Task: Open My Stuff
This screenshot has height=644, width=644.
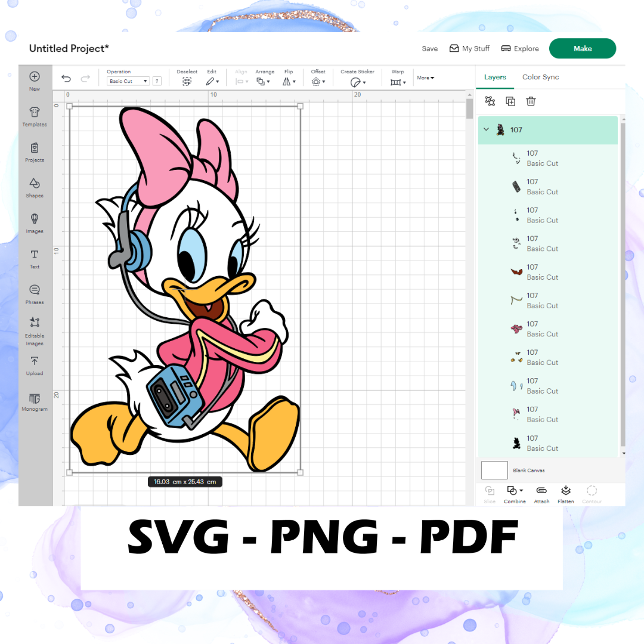Action: click(469, 48)
